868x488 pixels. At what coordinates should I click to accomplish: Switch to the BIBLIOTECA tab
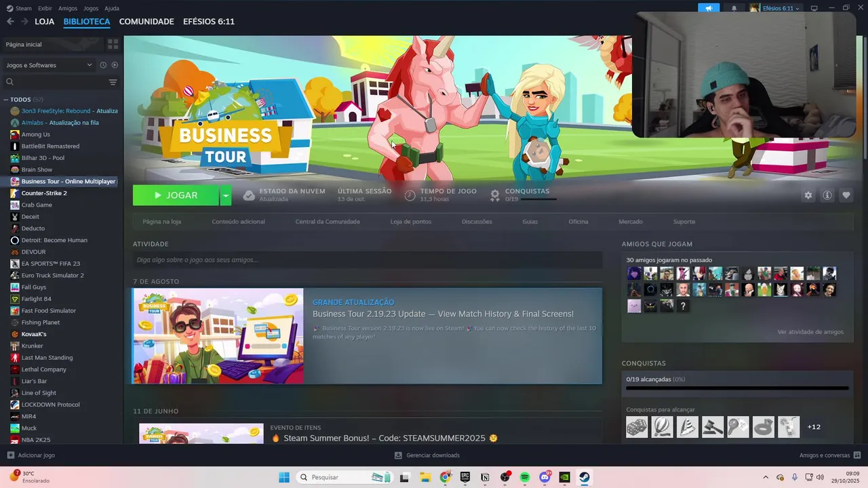coord(87,22)
